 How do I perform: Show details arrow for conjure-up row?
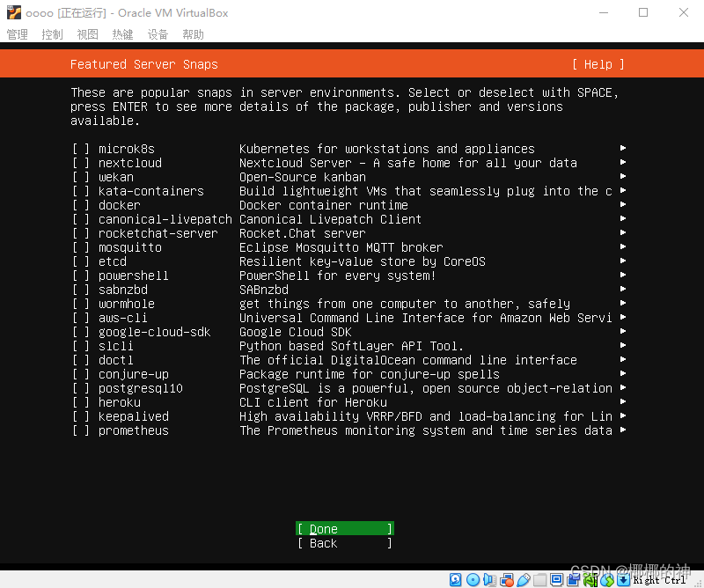click(x=623, y=373)
